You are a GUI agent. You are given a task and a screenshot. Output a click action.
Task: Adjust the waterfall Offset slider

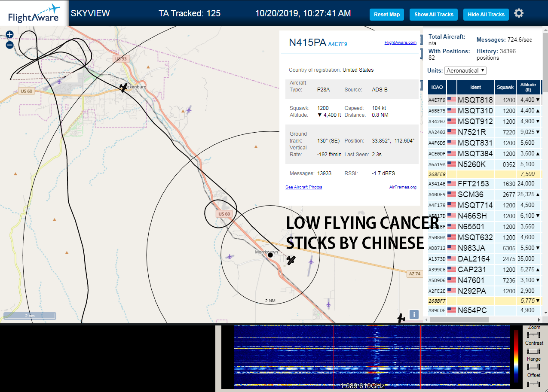[x=533, y=383]
